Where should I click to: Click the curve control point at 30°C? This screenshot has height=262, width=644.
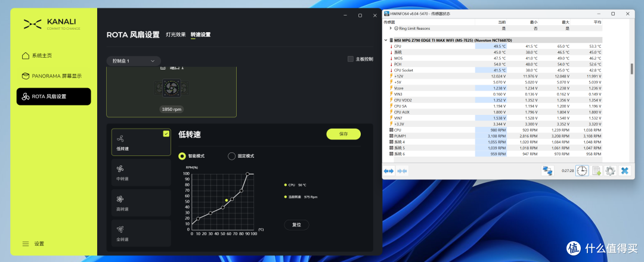210,213
